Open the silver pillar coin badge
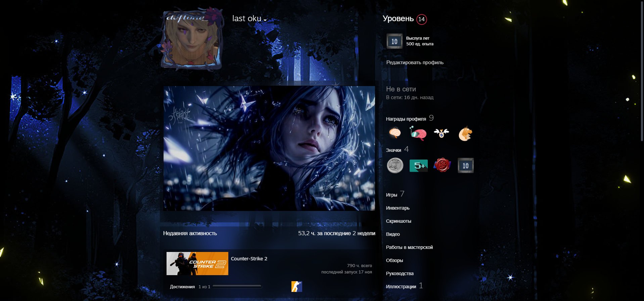The image size is (644, 301). 395,166
